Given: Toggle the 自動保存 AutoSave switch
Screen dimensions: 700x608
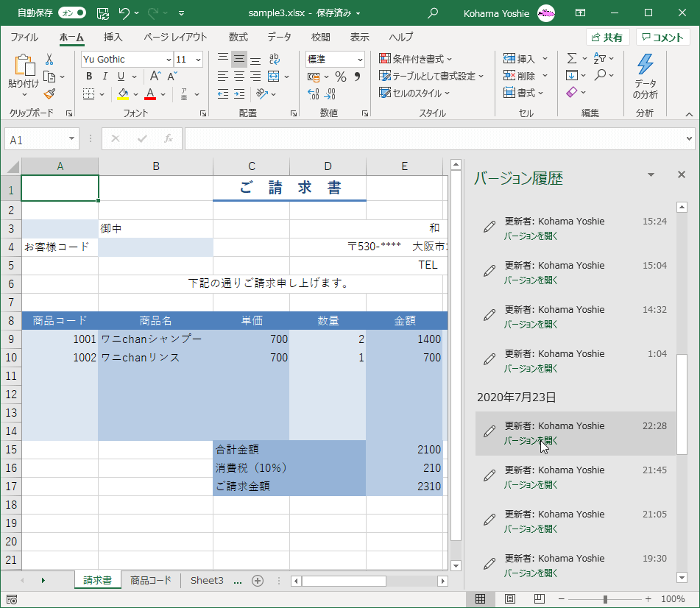Looking at the screenshot, I should 72,13.
